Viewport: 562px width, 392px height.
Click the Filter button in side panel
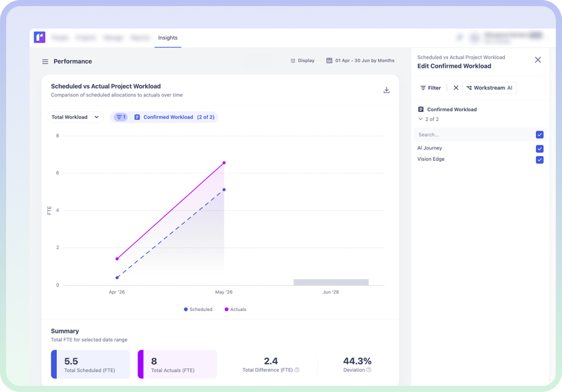(x=431, y=88)
